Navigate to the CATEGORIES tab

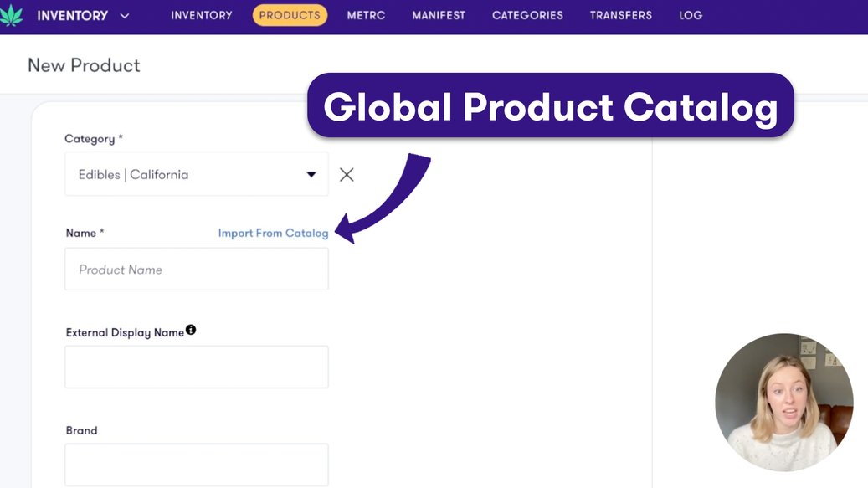click(x=527, y=15)
